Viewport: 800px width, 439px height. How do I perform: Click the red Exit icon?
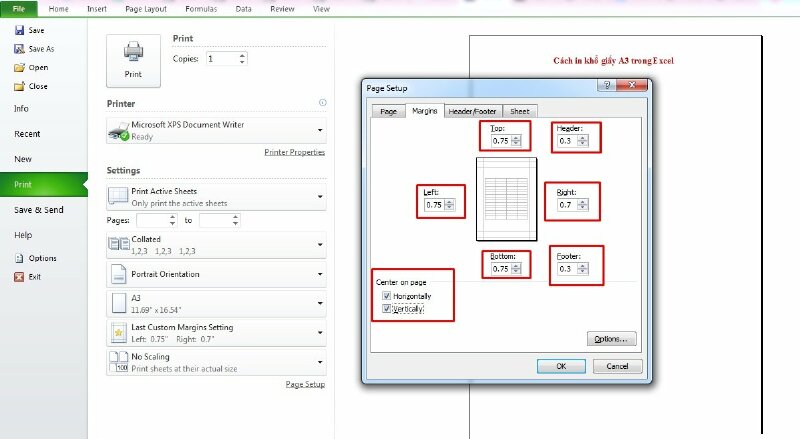[19, 277]
